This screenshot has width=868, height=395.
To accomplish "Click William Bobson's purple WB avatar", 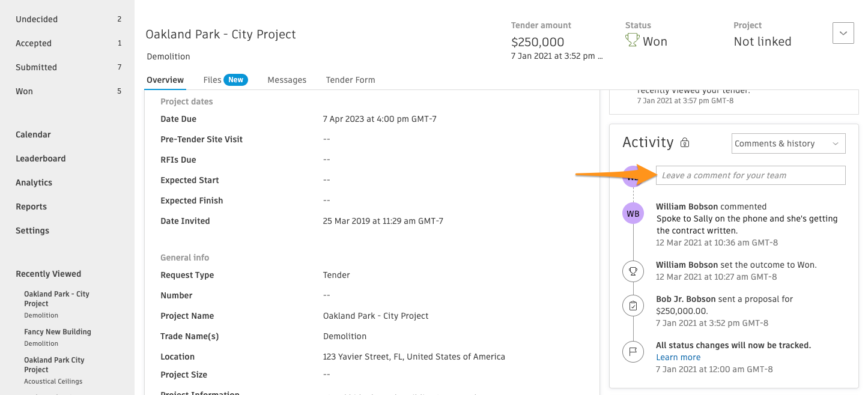I will 633,213.
